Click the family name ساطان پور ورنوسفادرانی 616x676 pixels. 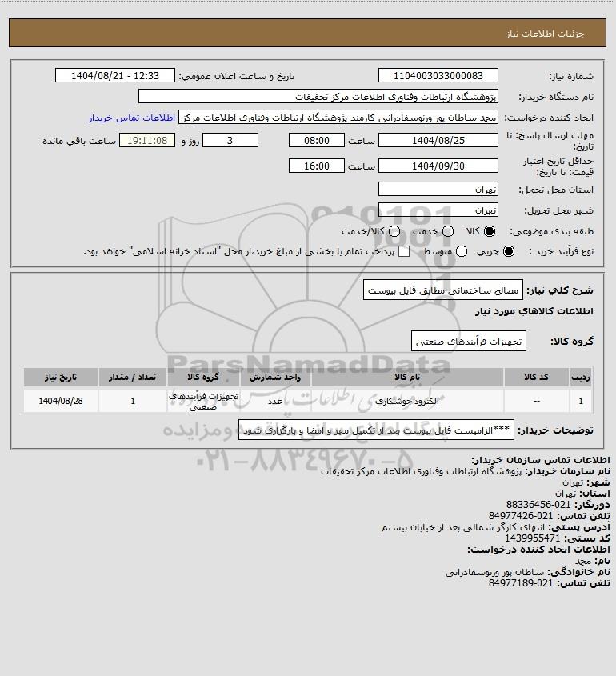[495, 572]
